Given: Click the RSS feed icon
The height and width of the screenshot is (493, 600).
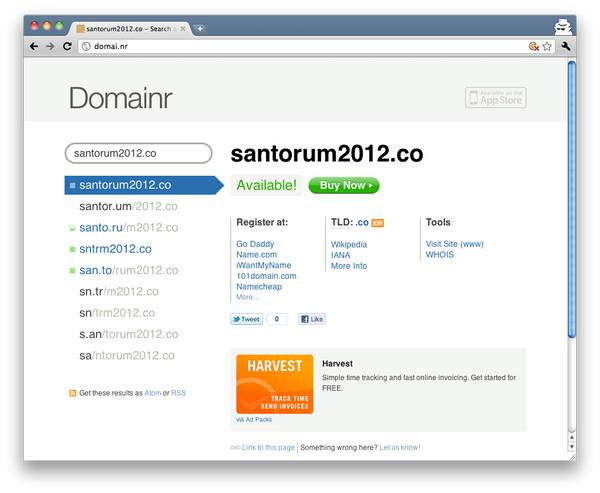Looking at the screenshot, I should pos(72,393).
